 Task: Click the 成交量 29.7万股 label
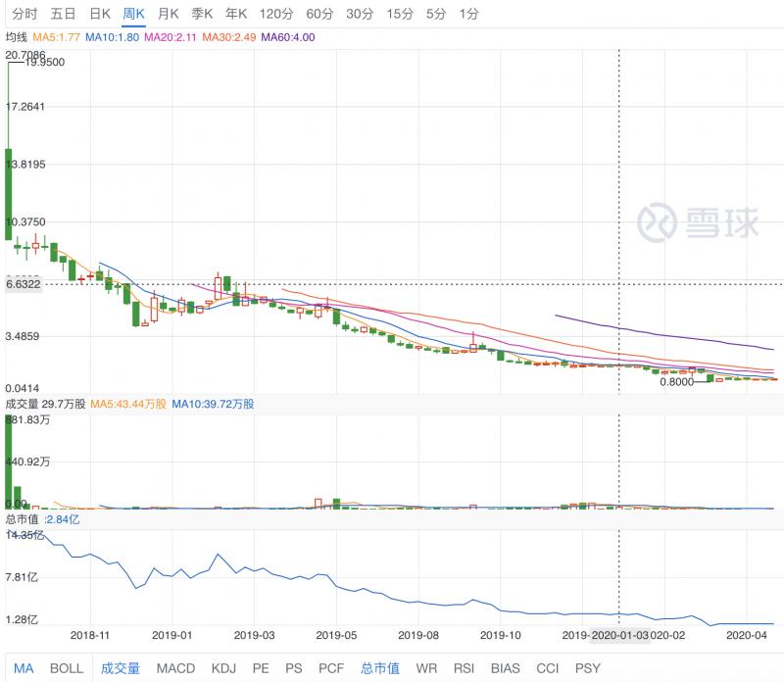[45, 404]
